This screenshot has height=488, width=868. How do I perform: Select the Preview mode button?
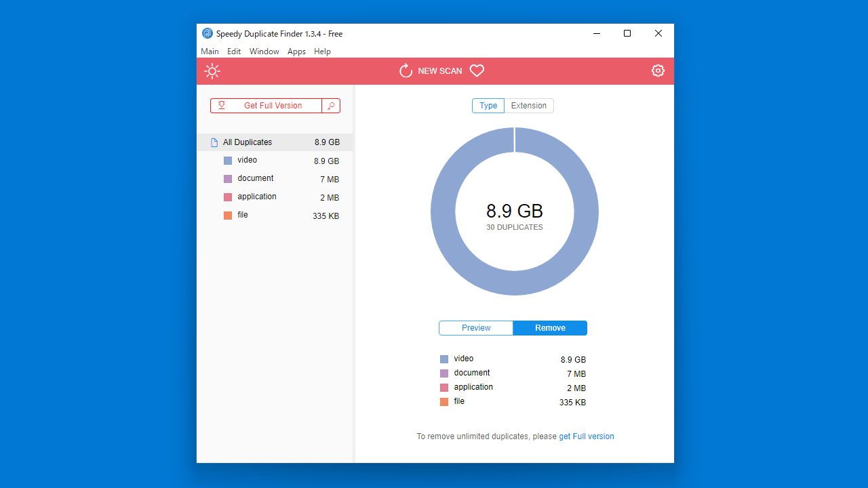point(476,328)
